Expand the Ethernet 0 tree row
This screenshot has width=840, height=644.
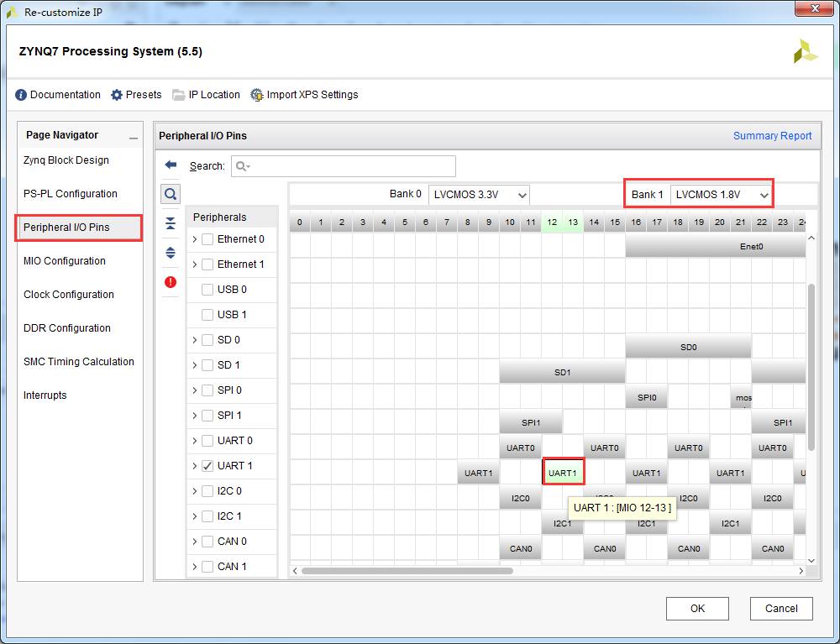195,239
